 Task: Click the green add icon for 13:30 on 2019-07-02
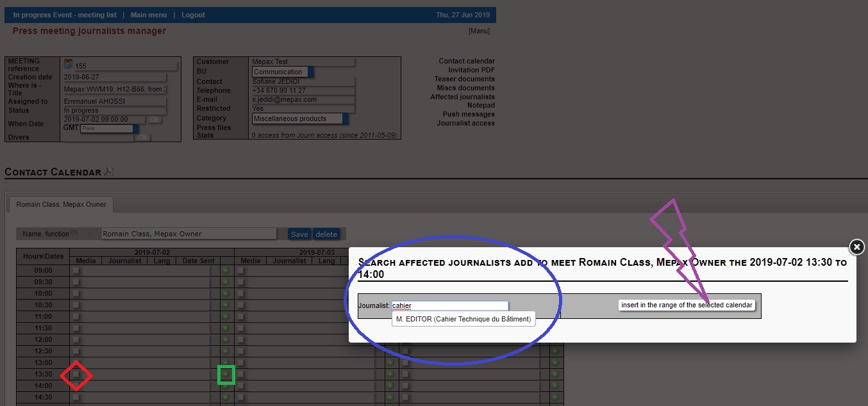point(226,374)
